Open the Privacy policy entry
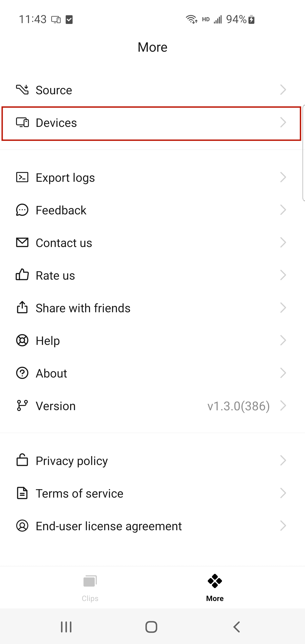This screenshot has width=305, height=644. (x=152, y=461)
